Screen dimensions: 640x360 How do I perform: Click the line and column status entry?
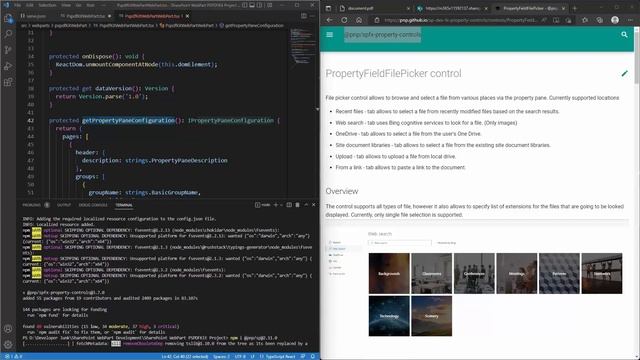184,356
